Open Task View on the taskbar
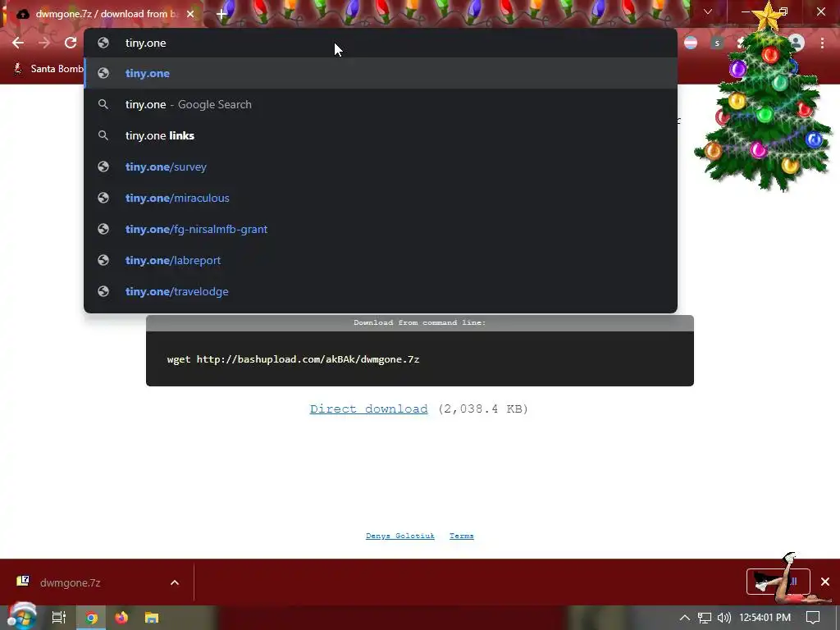The height and width of the screenshot is (630, 840). [x=58, y=618]
